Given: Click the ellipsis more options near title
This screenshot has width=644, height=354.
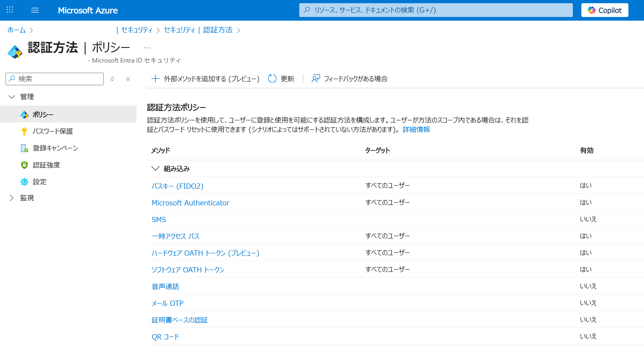Looking at the screenshot, I should [x=147, y=47].
